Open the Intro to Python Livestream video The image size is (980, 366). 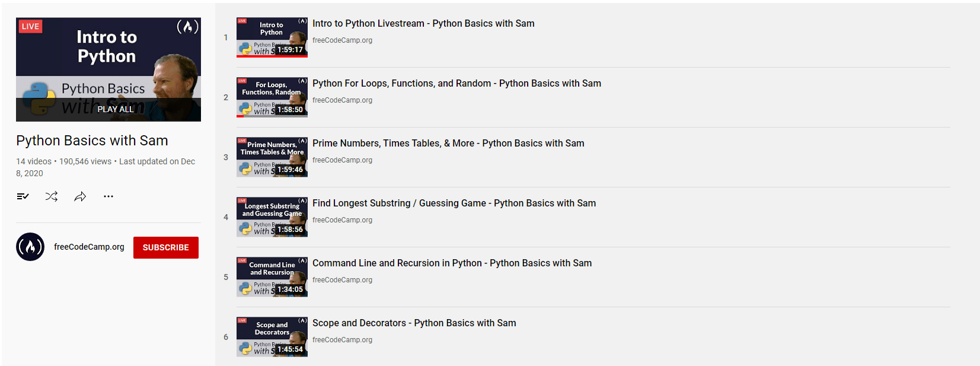click(x=423, y=23)
